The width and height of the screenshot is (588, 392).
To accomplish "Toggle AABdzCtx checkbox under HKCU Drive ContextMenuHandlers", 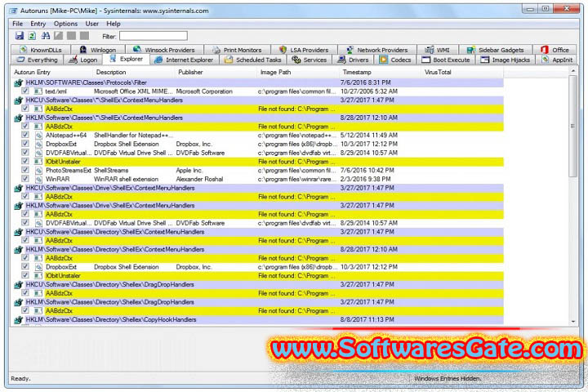I will pyautogui.click(x=25, y=197).
